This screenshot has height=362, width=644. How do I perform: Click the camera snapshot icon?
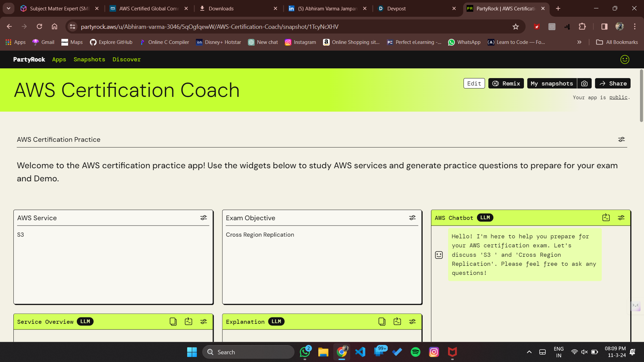click(x=584, y=83)
